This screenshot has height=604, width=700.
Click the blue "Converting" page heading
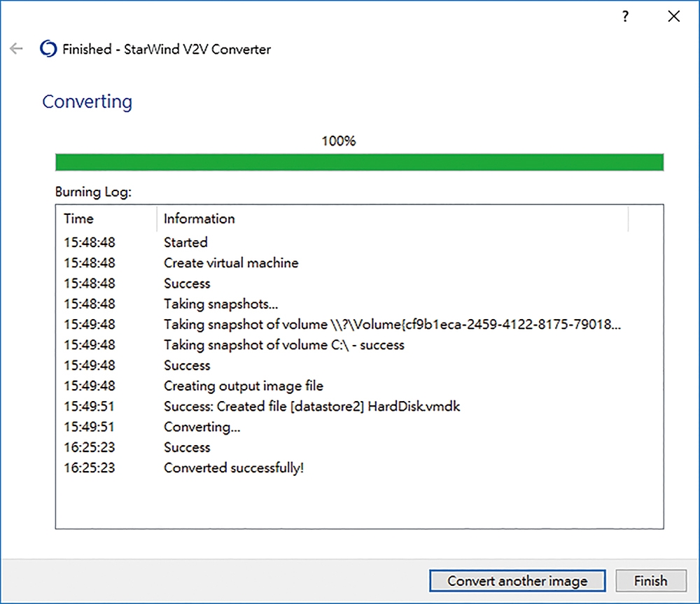tap(87, 101)
